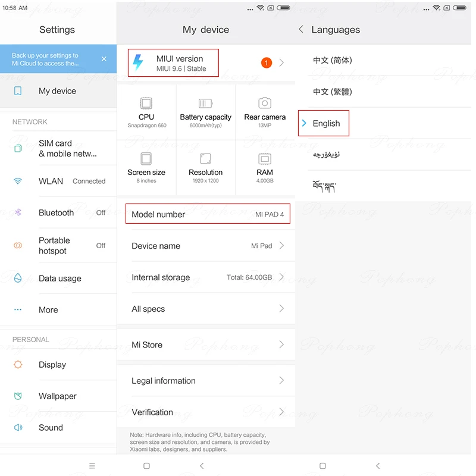Tap the All specs label
The image size is (476, 476).
pyautogui.click(x=148, y=309)
